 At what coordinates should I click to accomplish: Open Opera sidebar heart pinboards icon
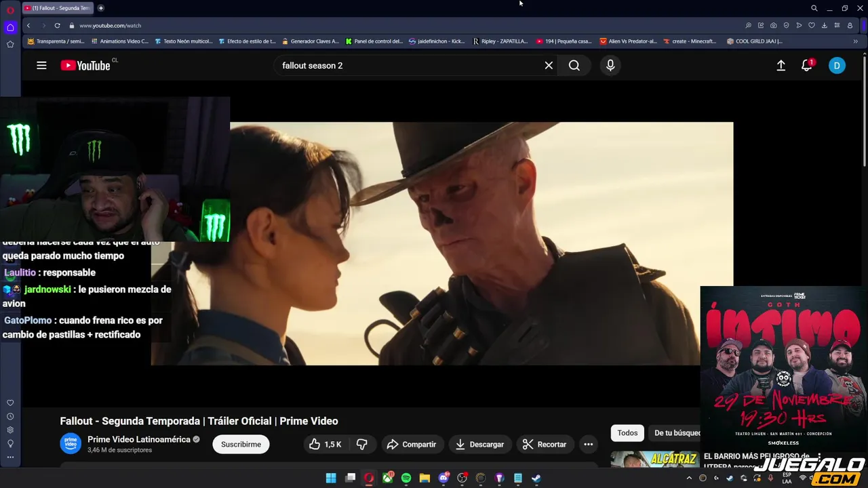coord(10,403)
